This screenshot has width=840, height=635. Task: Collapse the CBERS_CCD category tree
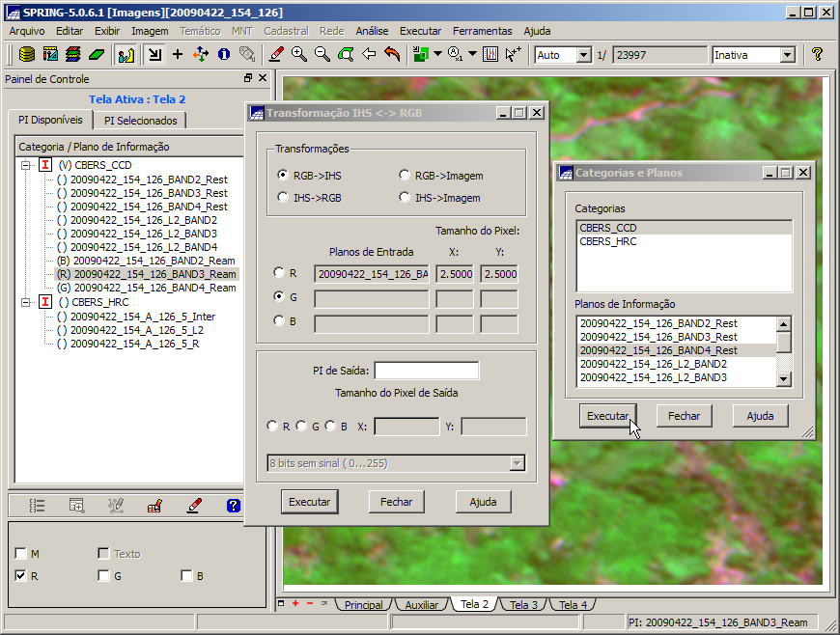24,166
